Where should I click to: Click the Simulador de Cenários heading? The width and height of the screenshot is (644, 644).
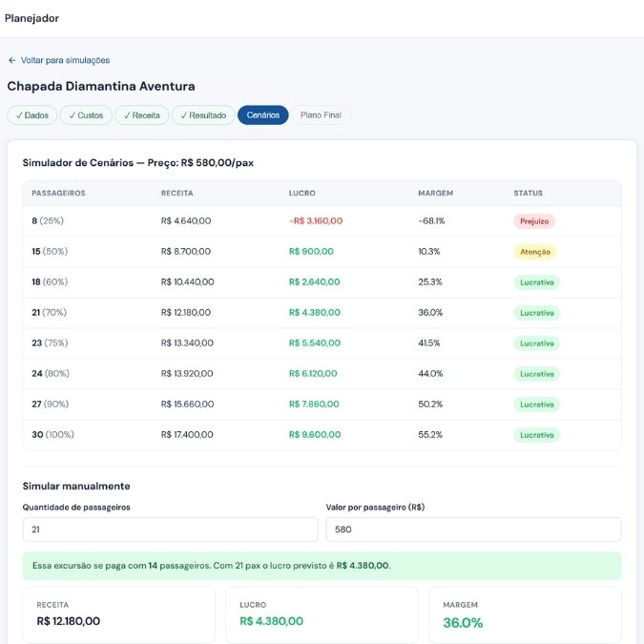pyautogui.click(x=138, y=162)
